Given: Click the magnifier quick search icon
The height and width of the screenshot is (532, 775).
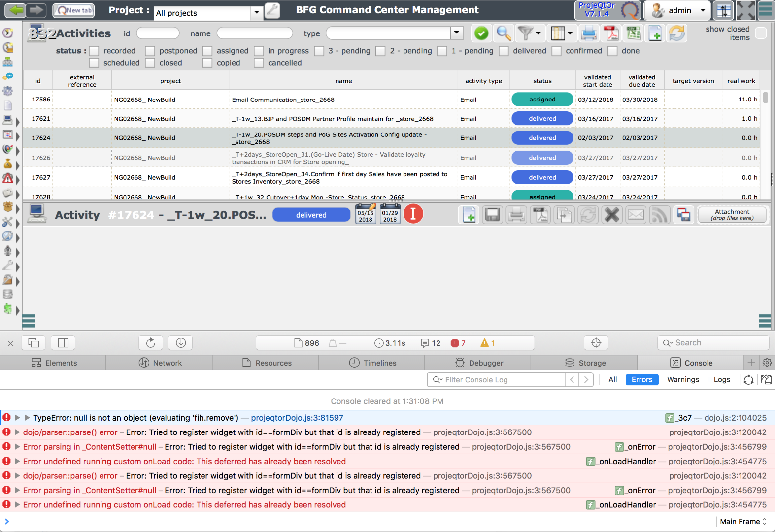Looking at the screenshot, I should (x=503, y=33).
